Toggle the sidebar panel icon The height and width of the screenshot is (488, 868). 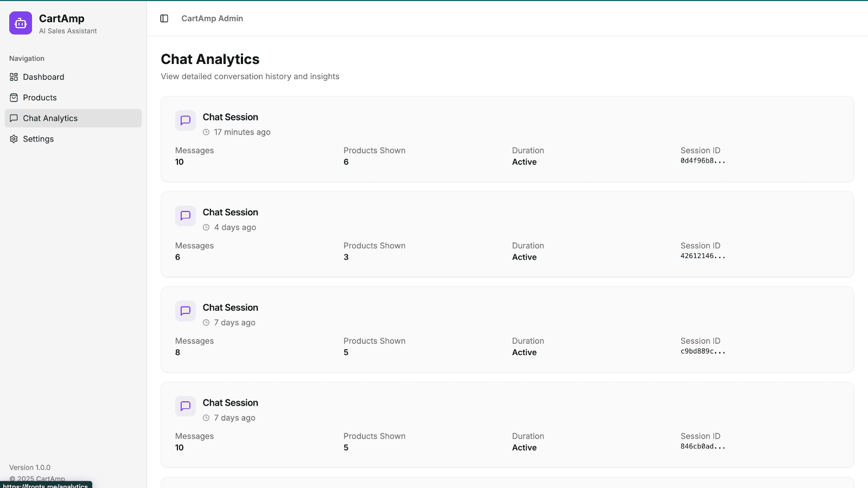coord(164,18)
